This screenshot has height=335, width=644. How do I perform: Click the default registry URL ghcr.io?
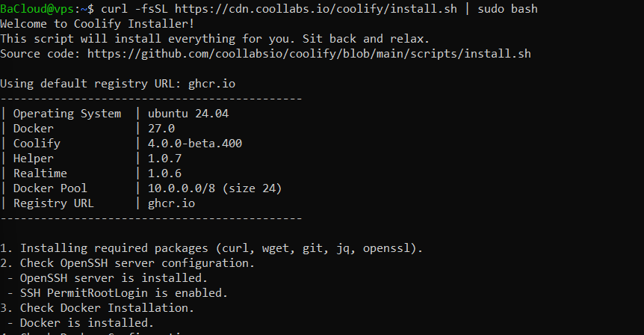coord(212,84)
